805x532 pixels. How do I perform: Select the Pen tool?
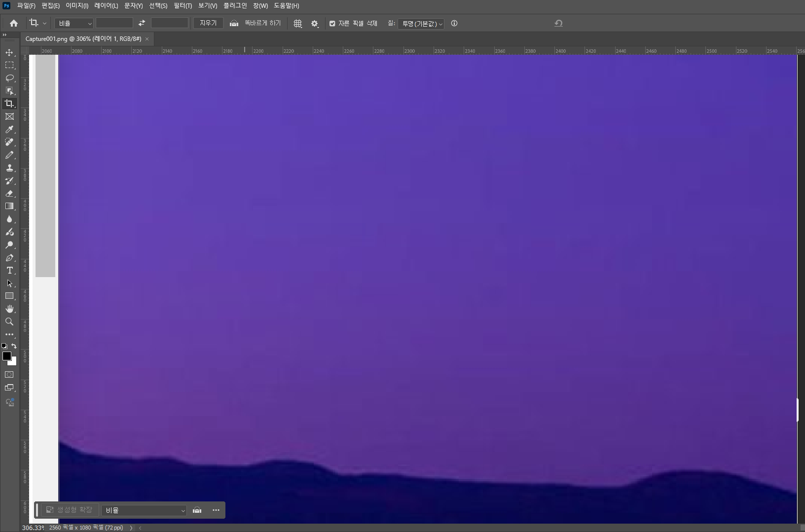(9, 257)
